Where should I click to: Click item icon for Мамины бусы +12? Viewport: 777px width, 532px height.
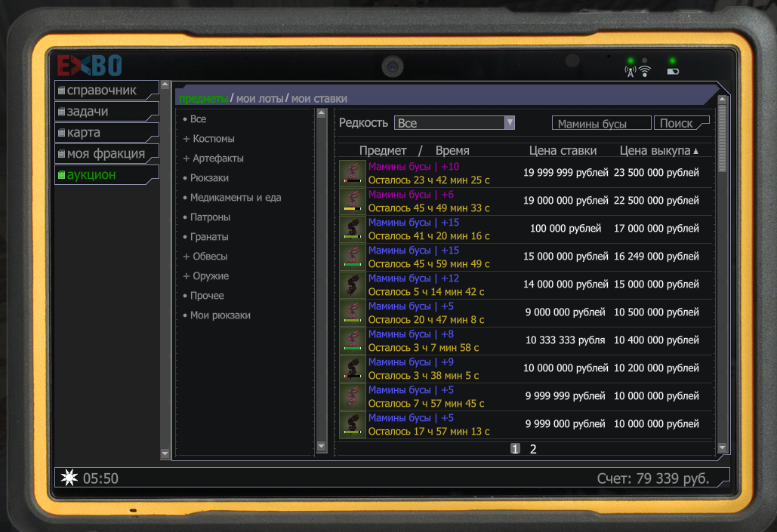click(x=353, y=284)
